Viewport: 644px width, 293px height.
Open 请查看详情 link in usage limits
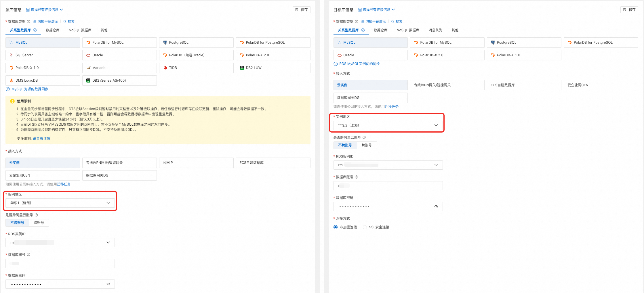(x=41, y=139)
